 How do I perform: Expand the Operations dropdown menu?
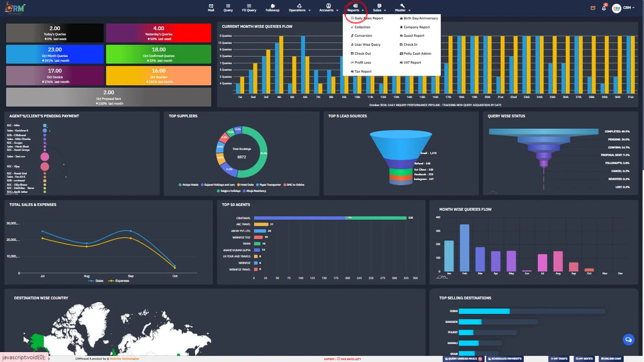(299, 8)
